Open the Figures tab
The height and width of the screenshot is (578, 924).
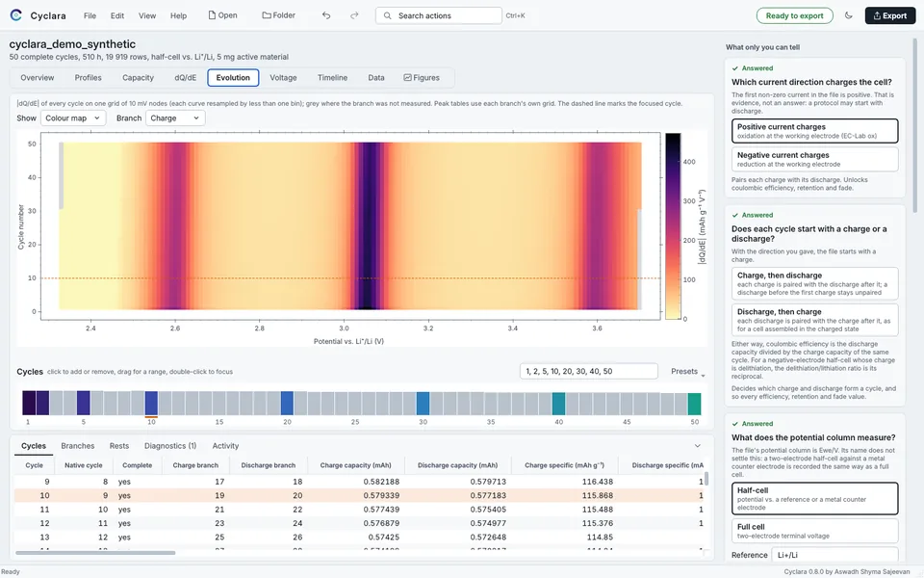pyautogui.click(x=422, y=78)
